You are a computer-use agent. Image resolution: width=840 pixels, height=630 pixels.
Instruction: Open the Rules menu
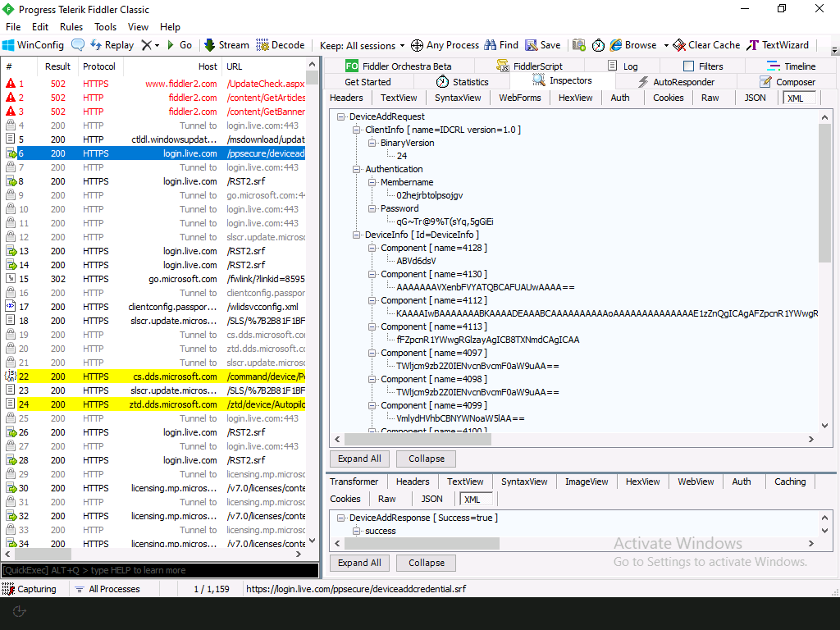pos(71,26)
